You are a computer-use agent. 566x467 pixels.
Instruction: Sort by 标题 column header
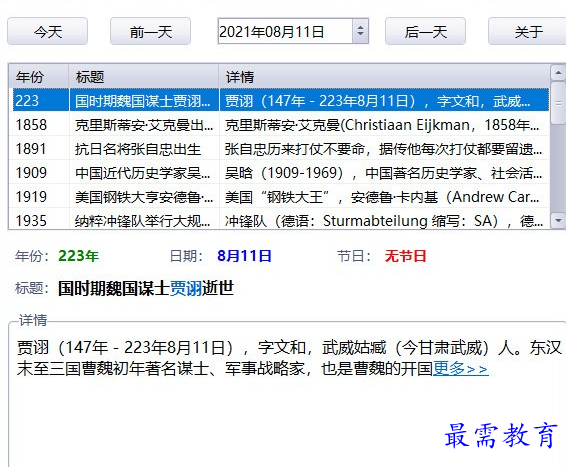coord(144,77)
